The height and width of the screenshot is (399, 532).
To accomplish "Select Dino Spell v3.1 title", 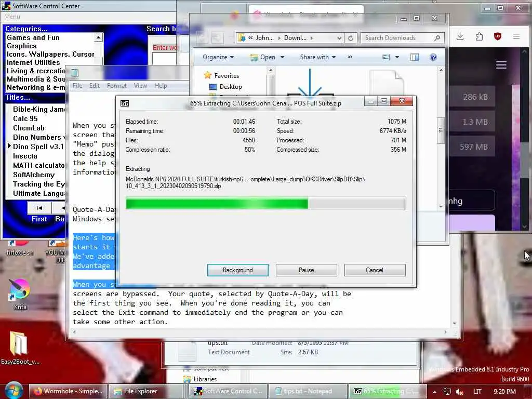I will 38,147.
